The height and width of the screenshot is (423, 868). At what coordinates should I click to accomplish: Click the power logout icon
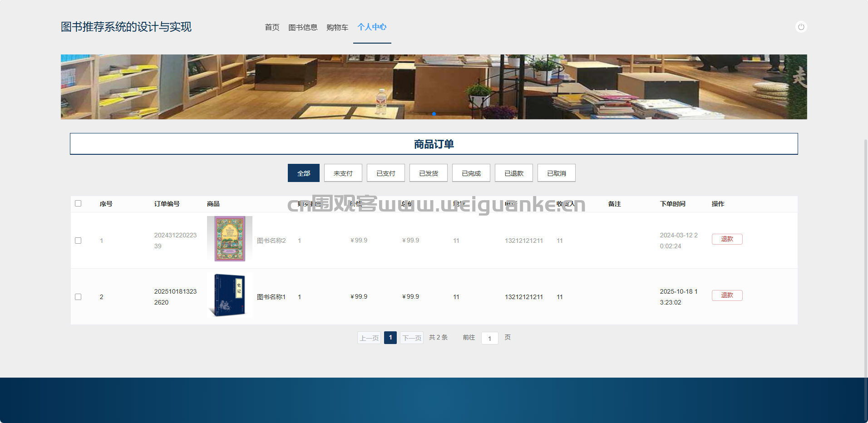[801, 27]
